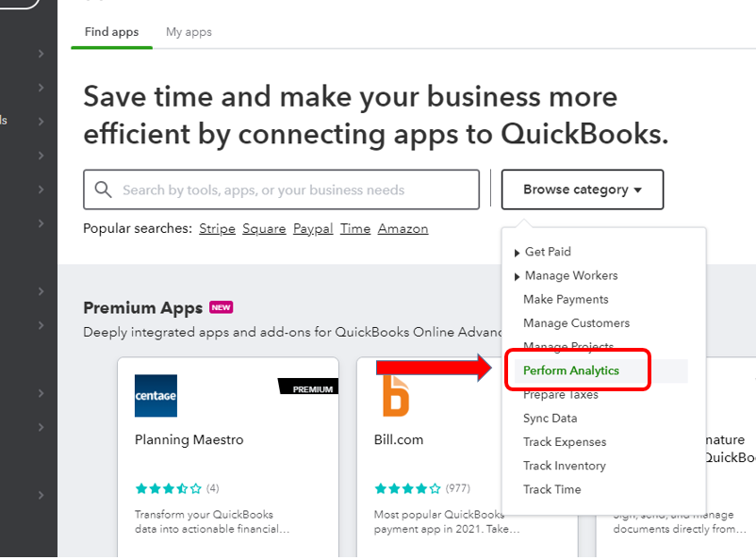Select Perform Analytics from the category menu
The image size is (756, 560).
[577, 370]
